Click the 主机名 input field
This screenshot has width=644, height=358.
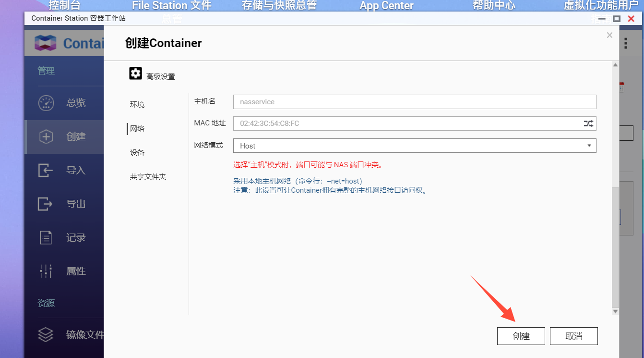(x=415, y=102)
